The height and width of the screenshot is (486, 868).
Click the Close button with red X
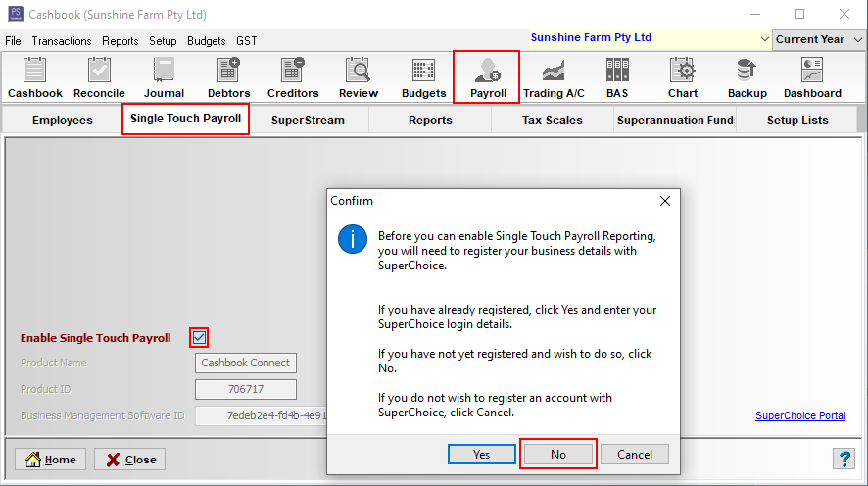point(130,460)
